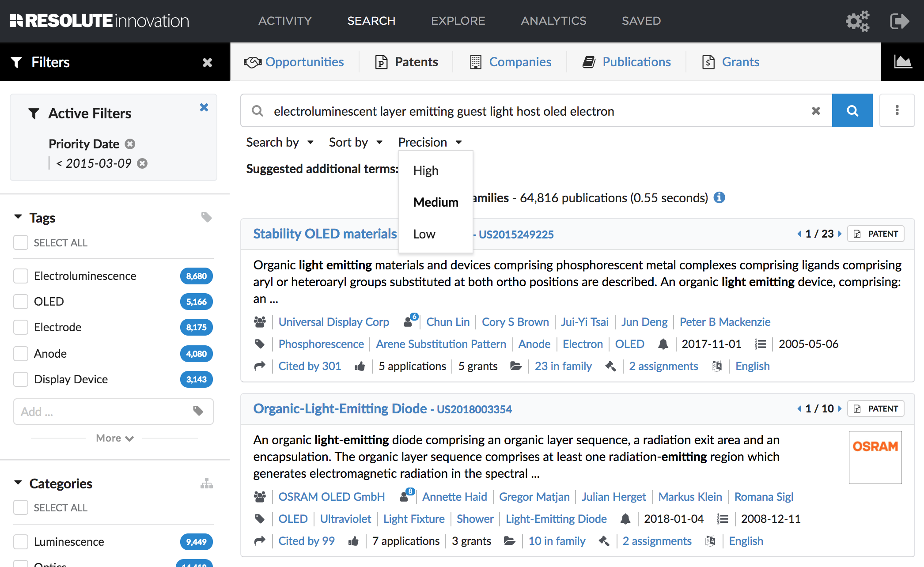Check the Display Device tag checkbox
Image resolution: width=924 pixels, height=567 pixels.
pos(21,379)
